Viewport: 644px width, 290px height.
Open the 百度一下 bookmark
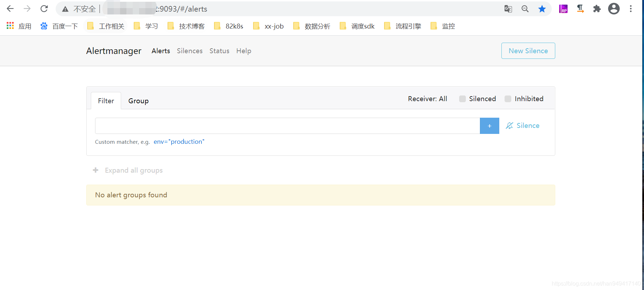tap(59, 26)
